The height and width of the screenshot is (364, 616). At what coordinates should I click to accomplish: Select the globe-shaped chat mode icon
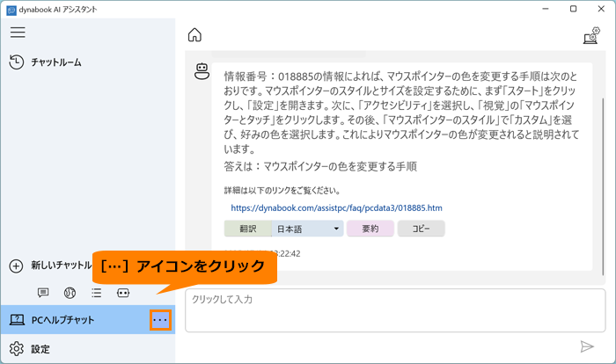click(70, 293)
